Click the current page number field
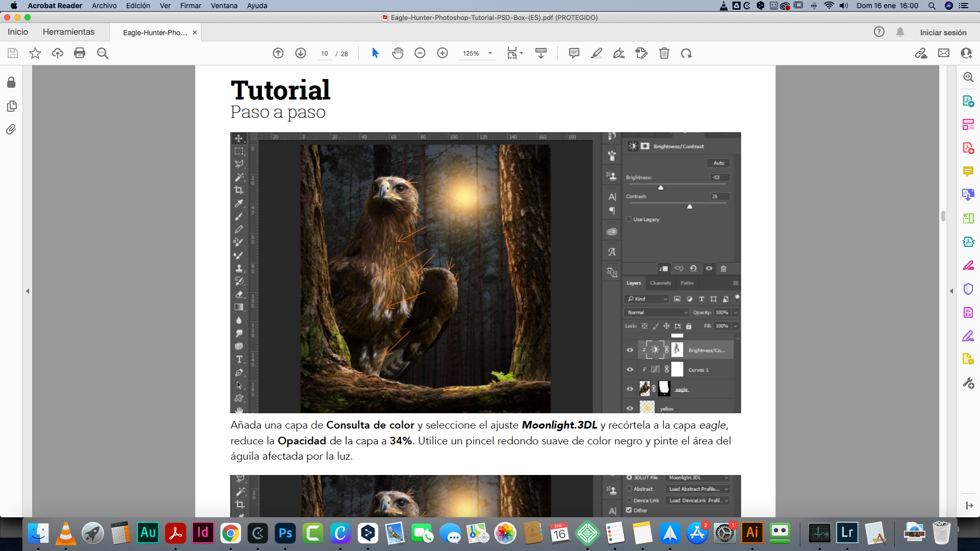Screen dimensions: 980x551 325,54
